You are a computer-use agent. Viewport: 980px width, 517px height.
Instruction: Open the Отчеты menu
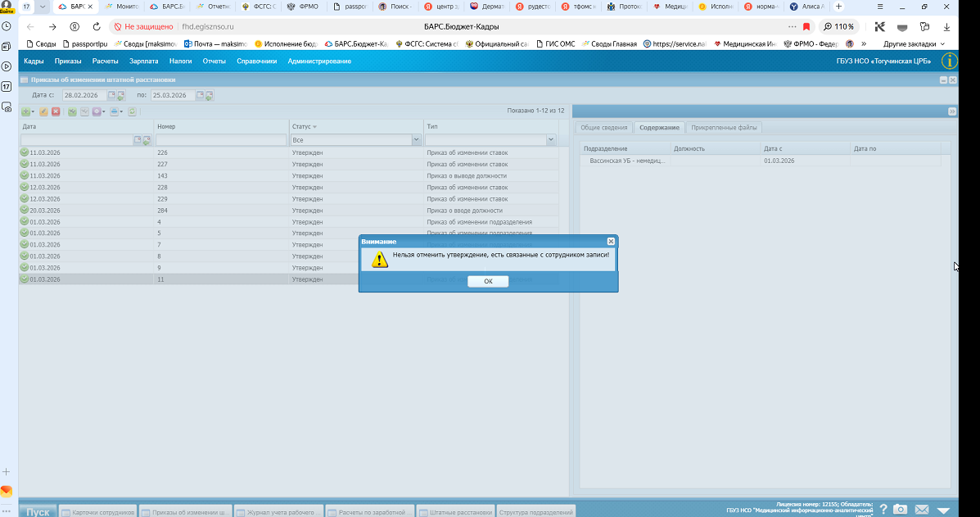click(x=214, y=61)
